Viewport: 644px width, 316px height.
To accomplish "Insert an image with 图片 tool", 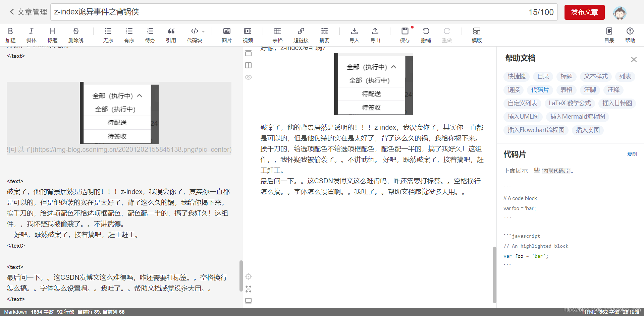I will (226, 35).
